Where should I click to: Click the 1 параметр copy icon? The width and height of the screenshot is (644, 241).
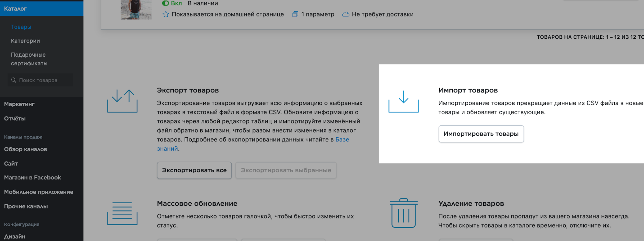tap(295, 14)
